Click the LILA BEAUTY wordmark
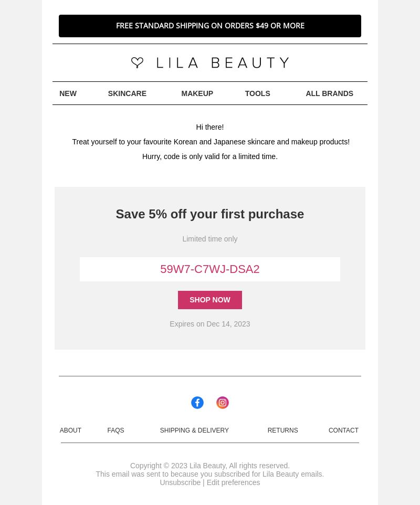 [x=223, y=63]
